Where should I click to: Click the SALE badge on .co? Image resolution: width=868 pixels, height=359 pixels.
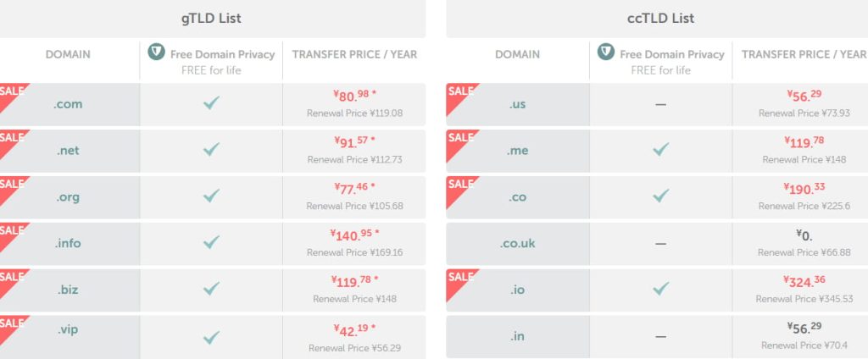[x=459, y=184]
